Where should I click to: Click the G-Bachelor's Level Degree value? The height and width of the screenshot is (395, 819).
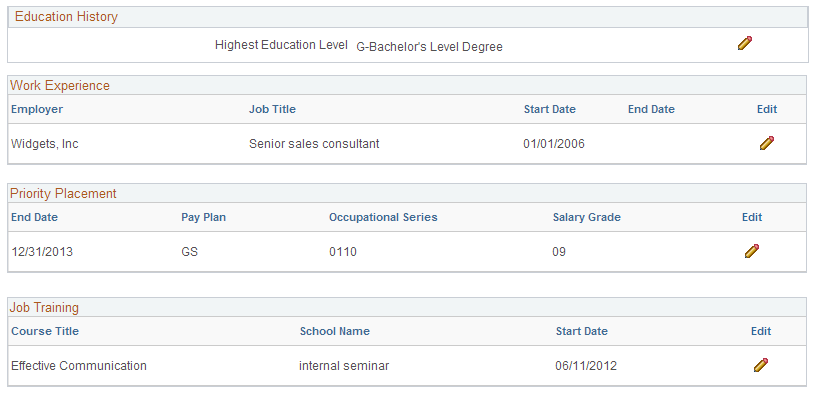click(429, 47)
